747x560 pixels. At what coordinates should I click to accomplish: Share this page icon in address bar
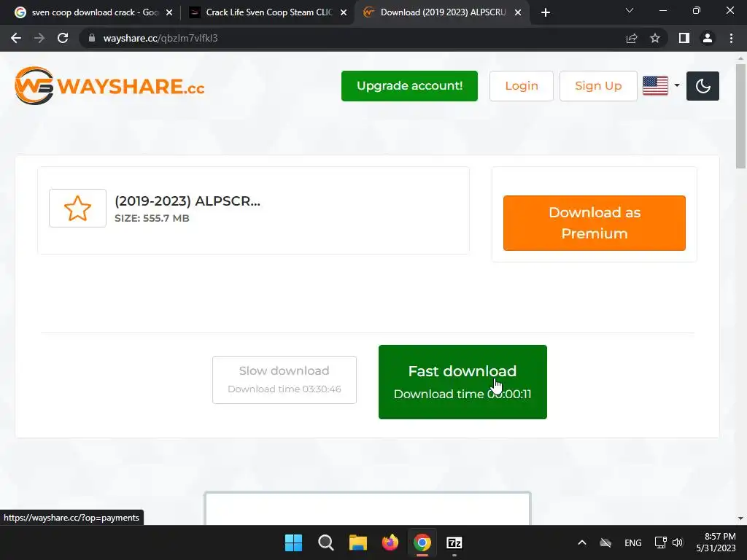click(x=632, y=38)
